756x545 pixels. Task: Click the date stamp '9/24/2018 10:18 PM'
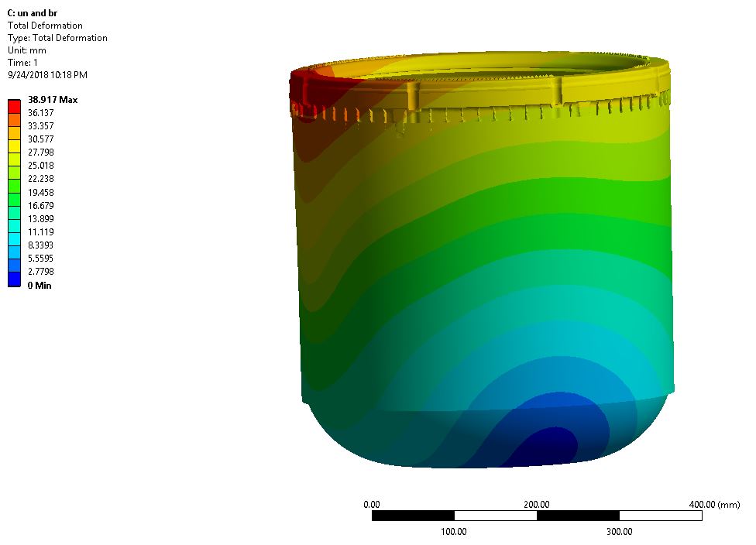47,74
